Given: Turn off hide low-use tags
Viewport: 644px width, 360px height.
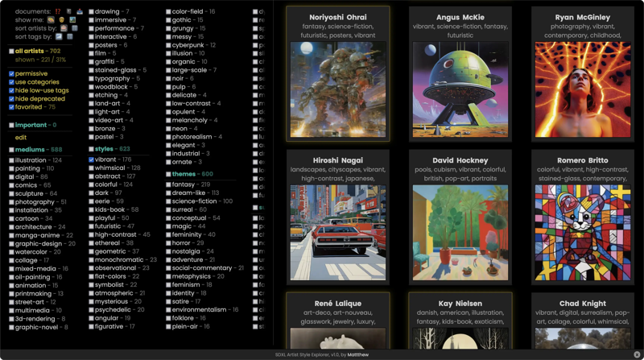Looking at the screenshot, I should click(x=11, y=90).
